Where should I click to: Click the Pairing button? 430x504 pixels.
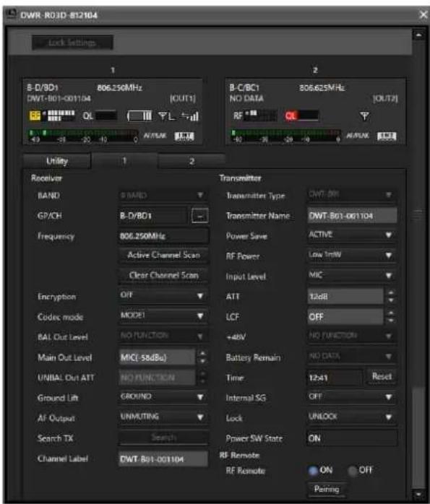coord(327,490)
